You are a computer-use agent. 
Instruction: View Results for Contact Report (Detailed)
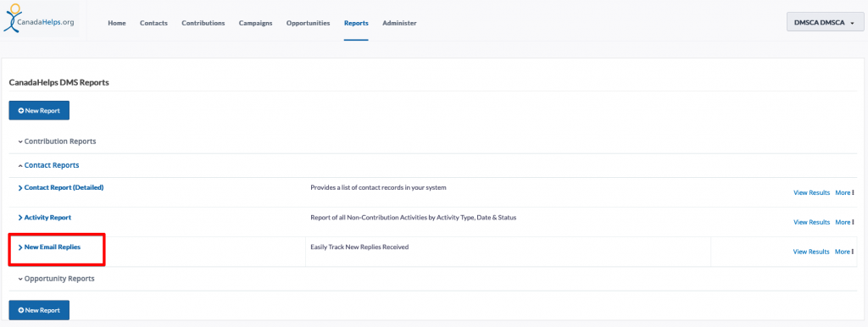811,192
